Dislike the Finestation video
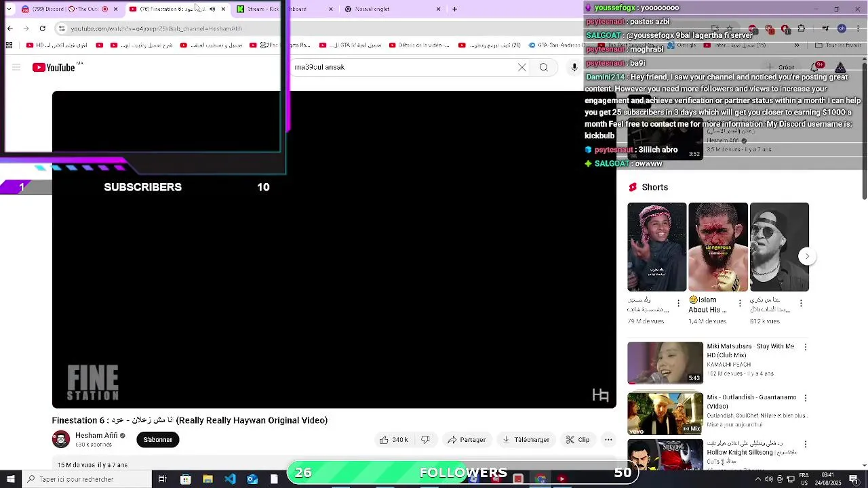Image resolution: width=868 pixels, height=488 pixels. (425, 440)
